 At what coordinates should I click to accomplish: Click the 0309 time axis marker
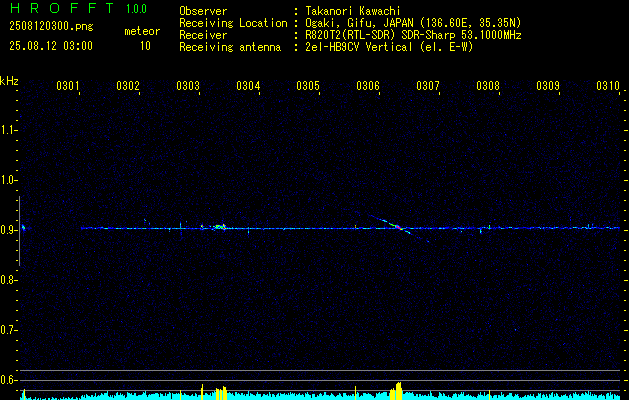click(548, 85)
